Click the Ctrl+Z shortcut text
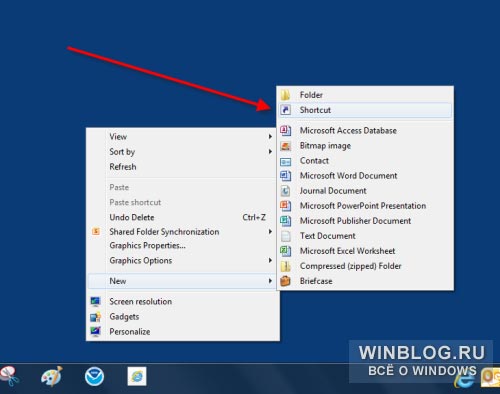This screenshot has width=500, height=394. [x=254, y=217]
